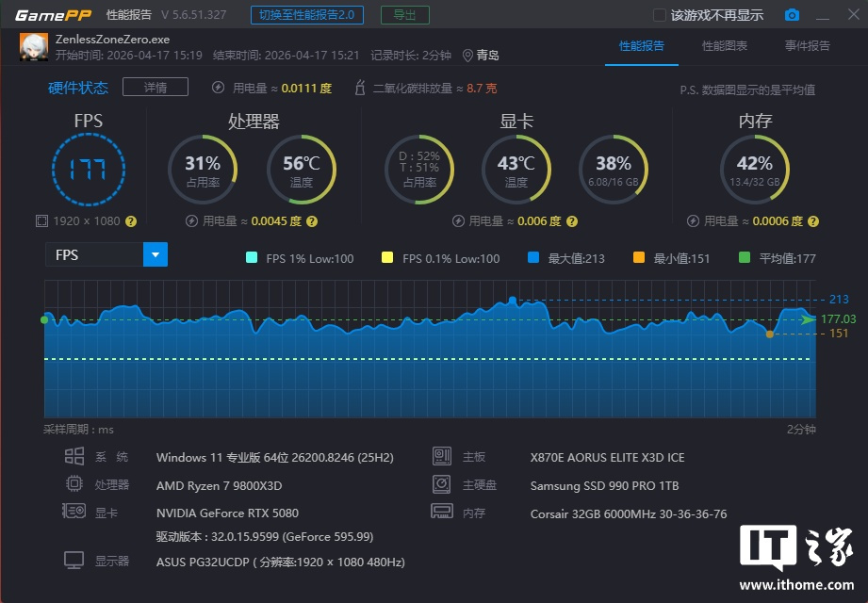Click the CO2 emission bottle icon
The height and width of the screenshot is (603, 868).
359,89
